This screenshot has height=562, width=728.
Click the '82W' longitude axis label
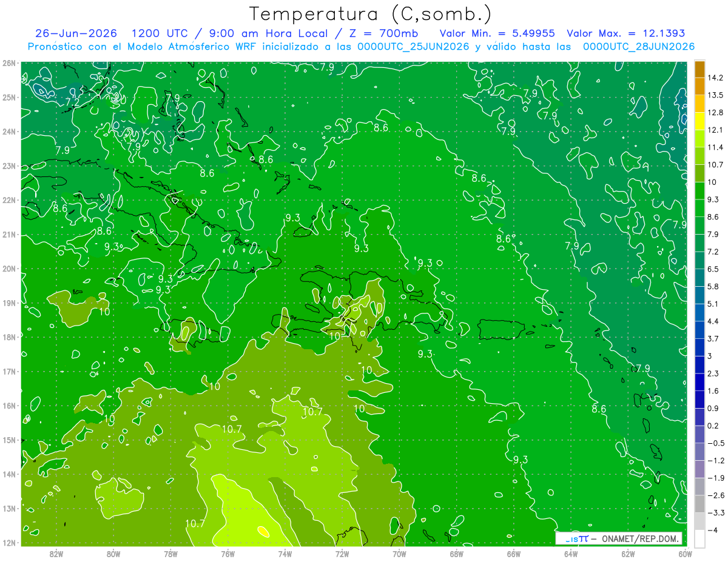(56, 554)
